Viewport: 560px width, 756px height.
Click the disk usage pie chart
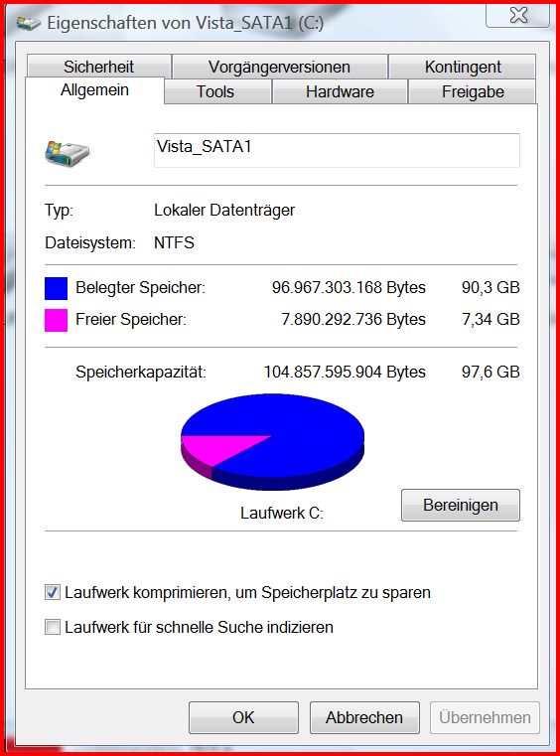click(272, 442)
